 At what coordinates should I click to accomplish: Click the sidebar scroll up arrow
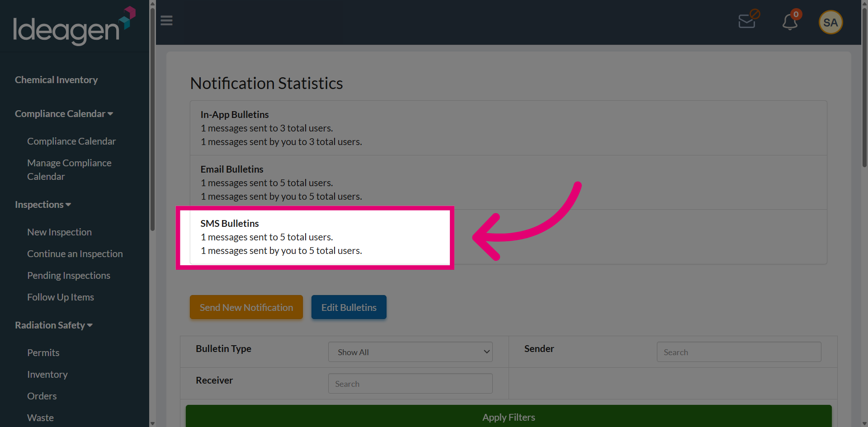pyautogui.click(x=152, y=4)
